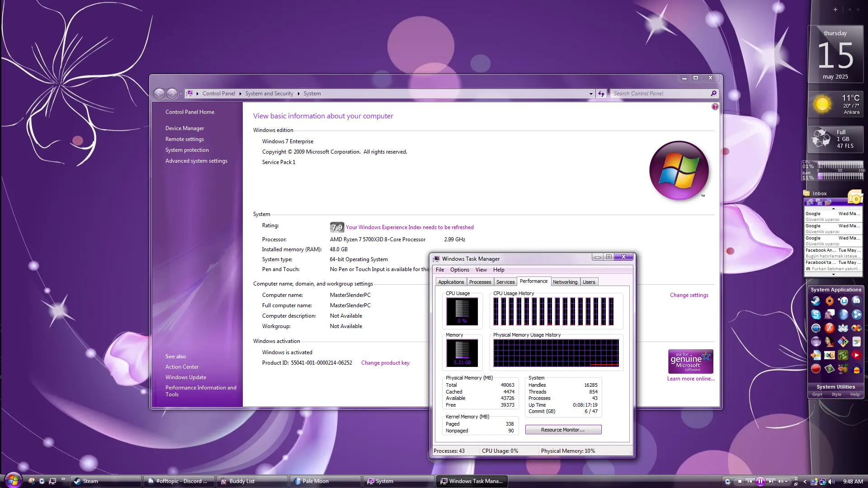Stop playback in the taskbar media toolbar
The width and height of the screenshot is (868, 488).
click(740, 481)
